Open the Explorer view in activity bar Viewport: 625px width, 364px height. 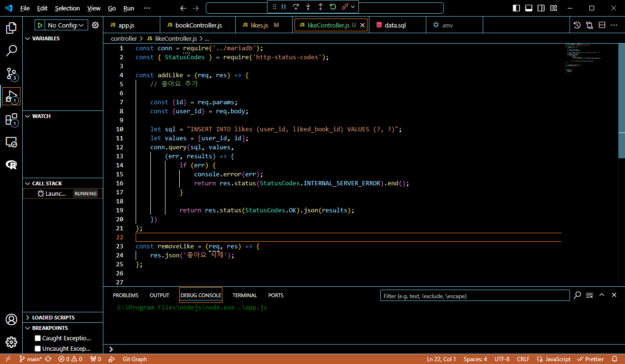pyautogui.click(x=11, y=27)
